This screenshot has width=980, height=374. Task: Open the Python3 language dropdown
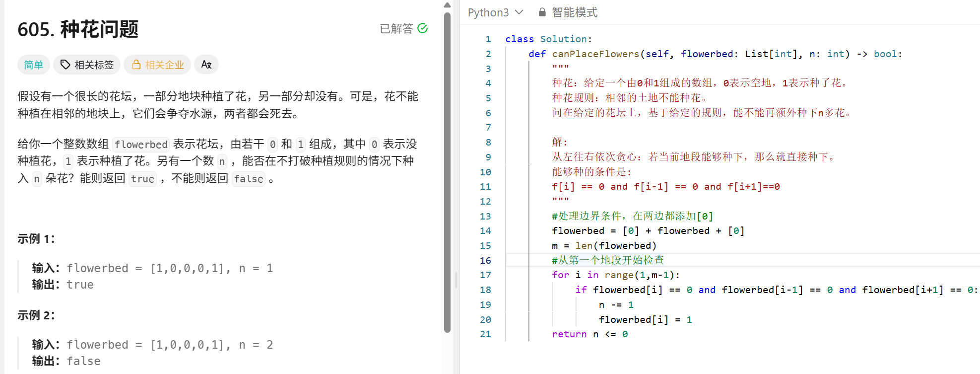click(x=495, y=12)
